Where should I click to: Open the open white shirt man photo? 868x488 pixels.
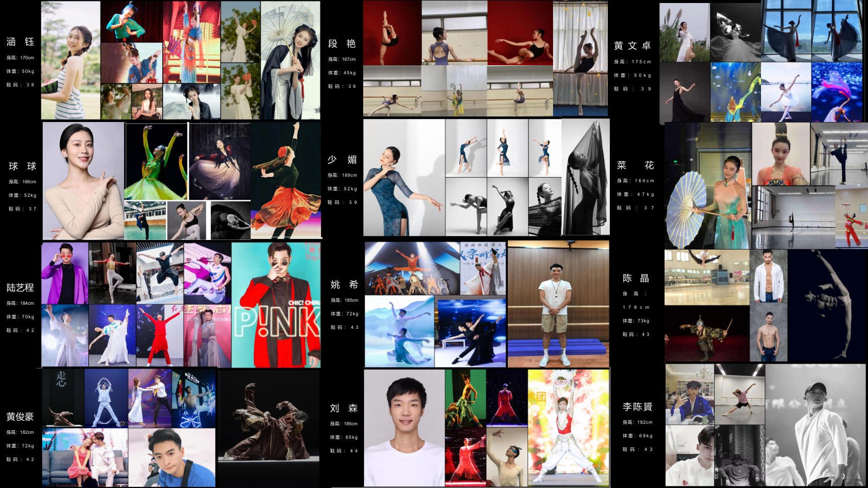(x=769, y=276)
